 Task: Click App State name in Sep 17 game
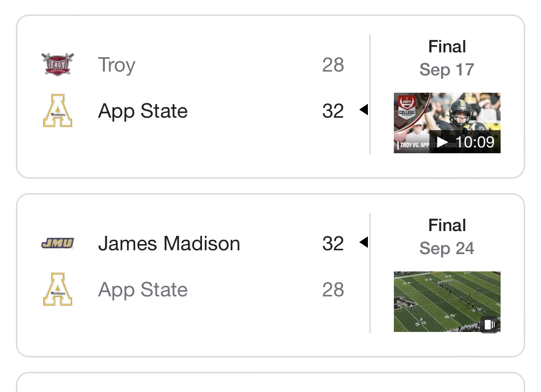click(x=143, y=111)
